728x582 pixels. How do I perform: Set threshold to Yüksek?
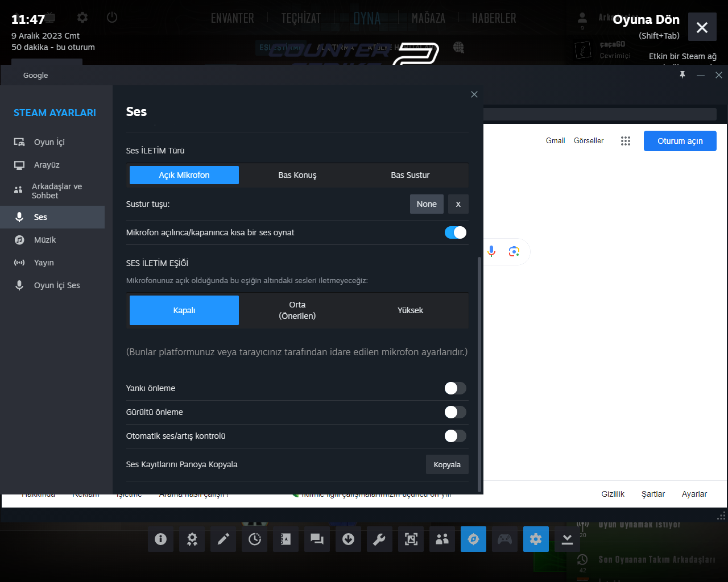click(x=410, y=310)
